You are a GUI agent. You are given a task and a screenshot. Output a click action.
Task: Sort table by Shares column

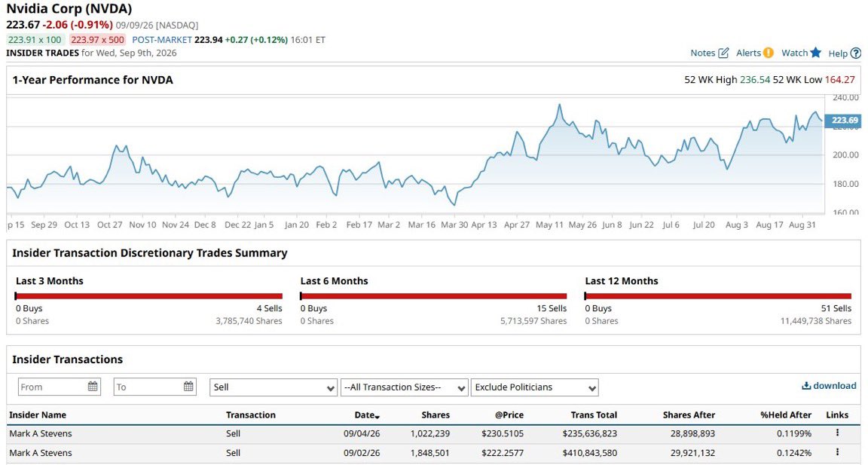[x=436, y=415]
